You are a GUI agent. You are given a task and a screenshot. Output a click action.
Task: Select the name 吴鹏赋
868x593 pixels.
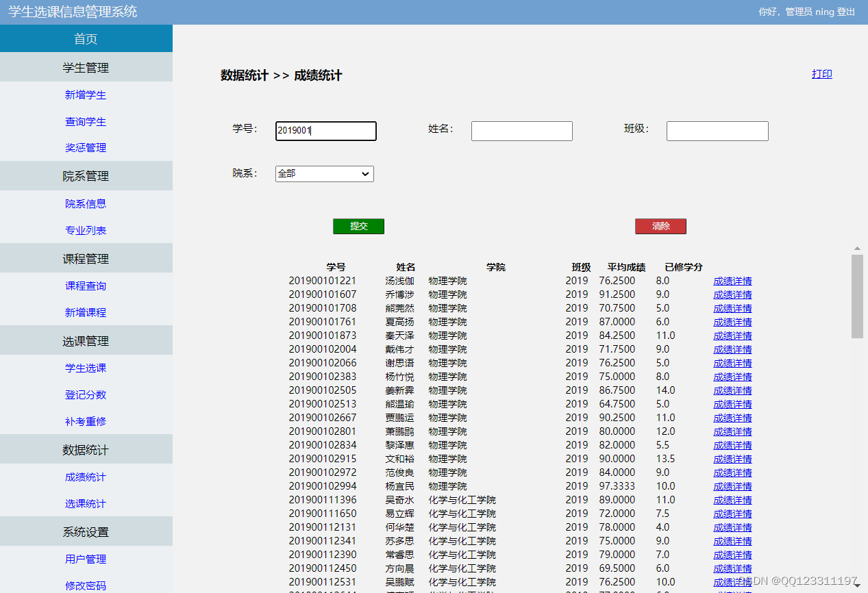399,582
